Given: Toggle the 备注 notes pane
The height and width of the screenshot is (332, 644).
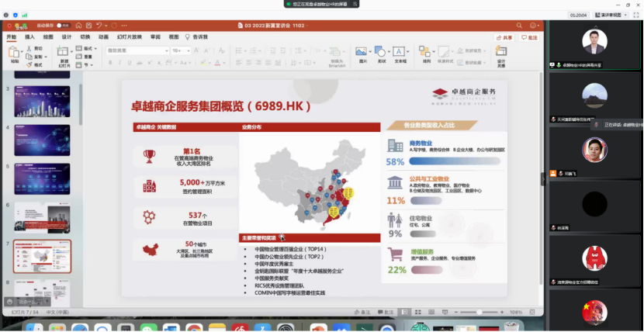Looking at the screenshot, I should click(362, 313).
